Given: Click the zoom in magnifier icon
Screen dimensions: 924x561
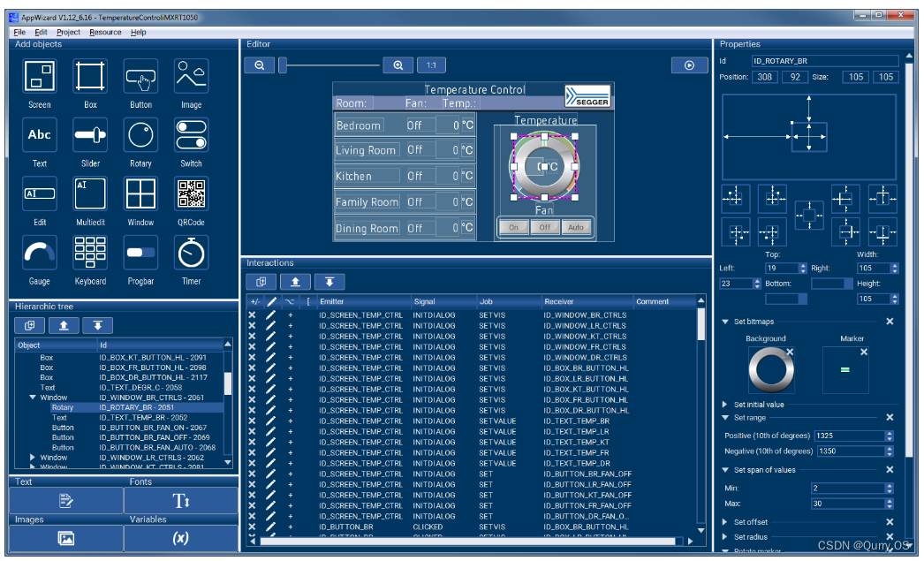Looking at the screenshot, I should click(x=398, y=65).
